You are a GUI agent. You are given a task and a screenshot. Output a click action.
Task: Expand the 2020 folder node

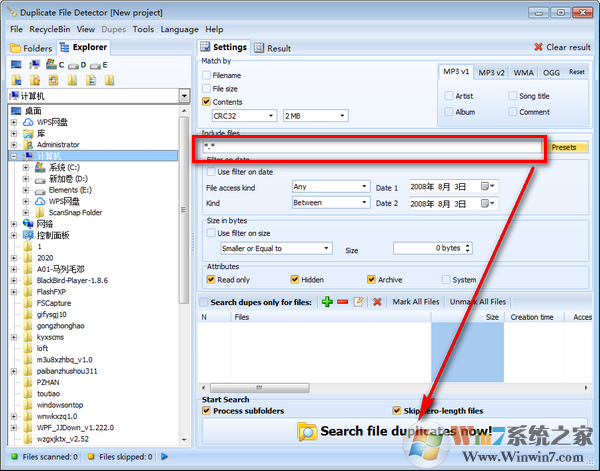coord(14,258)
